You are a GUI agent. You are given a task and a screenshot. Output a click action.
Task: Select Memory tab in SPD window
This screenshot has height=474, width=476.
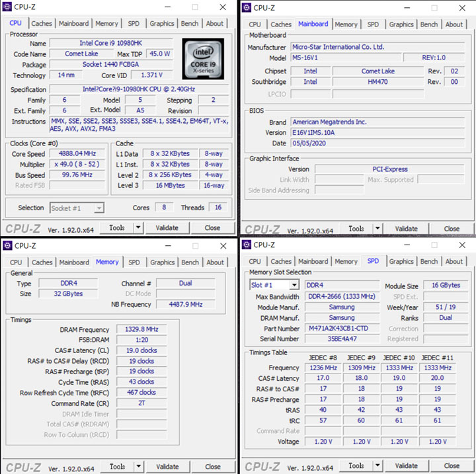click(346, 261)
